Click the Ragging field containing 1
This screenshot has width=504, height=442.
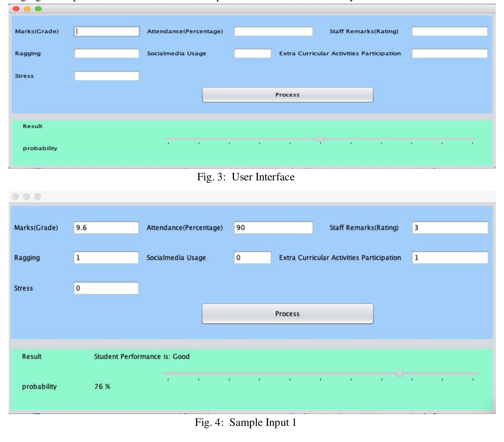[x=106, y=258]
